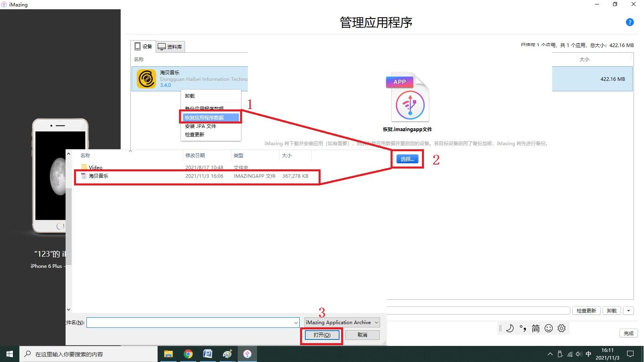Click the USB device tray icon
Image resolution: width=644 pixels, height=362 pixels.
560,354
